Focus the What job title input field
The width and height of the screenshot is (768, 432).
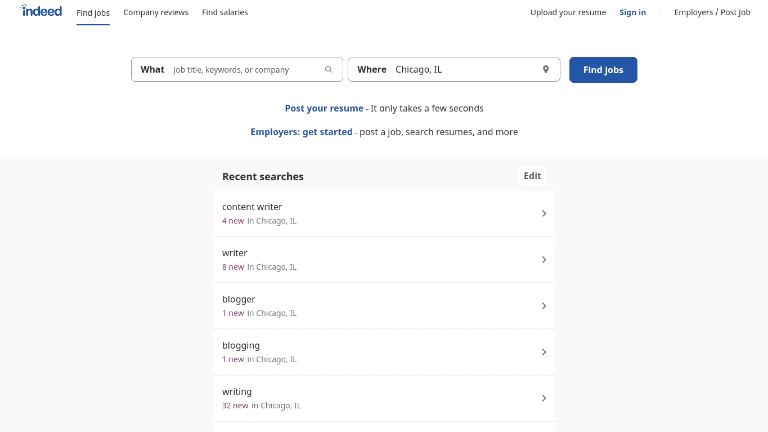click(x=245, y=70)
